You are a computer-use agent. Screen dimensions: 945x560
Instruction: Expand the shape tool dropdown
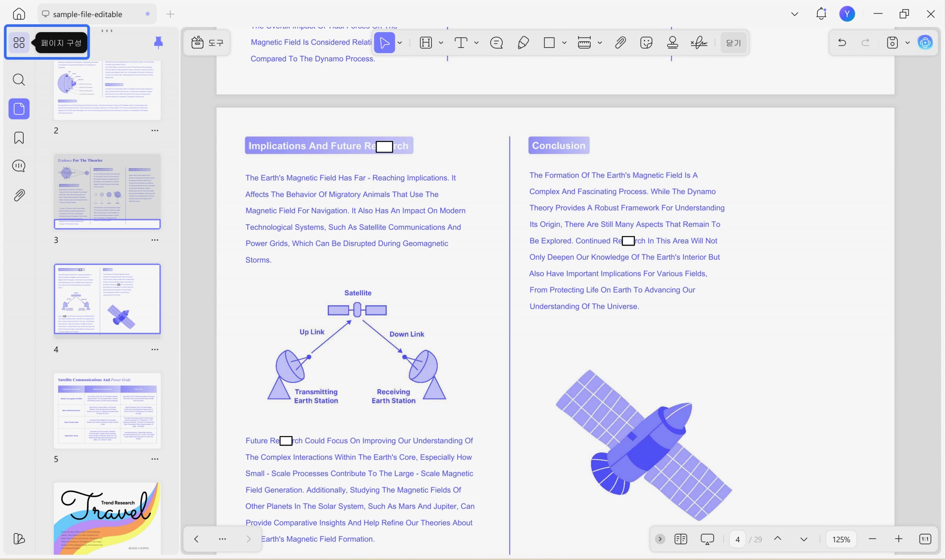pyautogui.click(x=564, y=43)
